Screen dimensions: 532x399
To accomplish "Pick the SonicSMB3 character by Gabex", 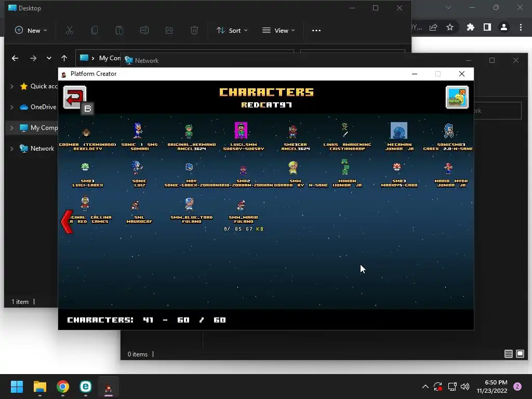I will (x=448, y=131).
